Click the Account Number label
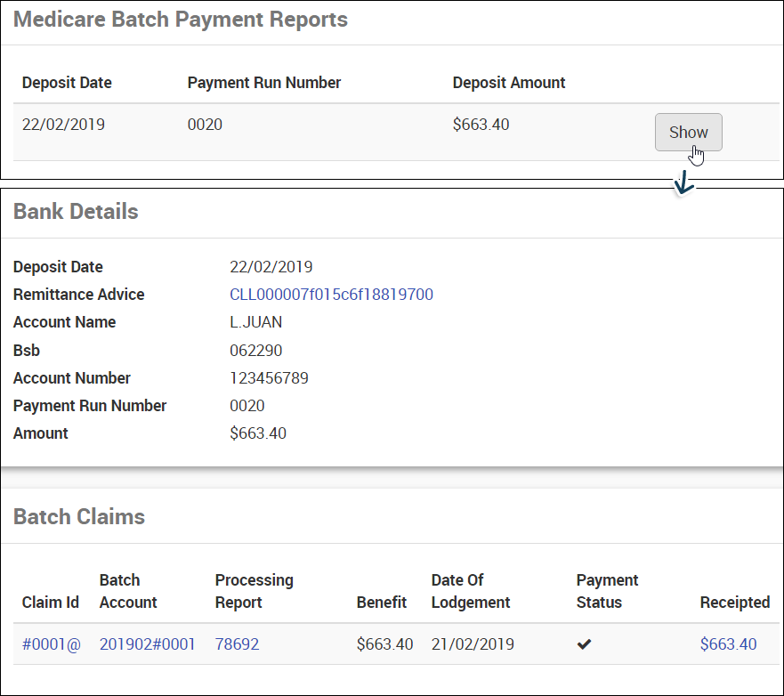Screen dimensions: 784x696 pyautogui.click(x=71, y=378)
